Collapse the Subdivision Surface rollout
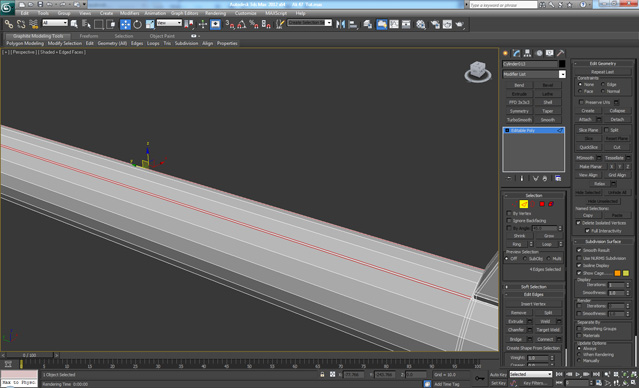Image resolution: width=639 pixels, height=388 pixels. pos(603,242)
